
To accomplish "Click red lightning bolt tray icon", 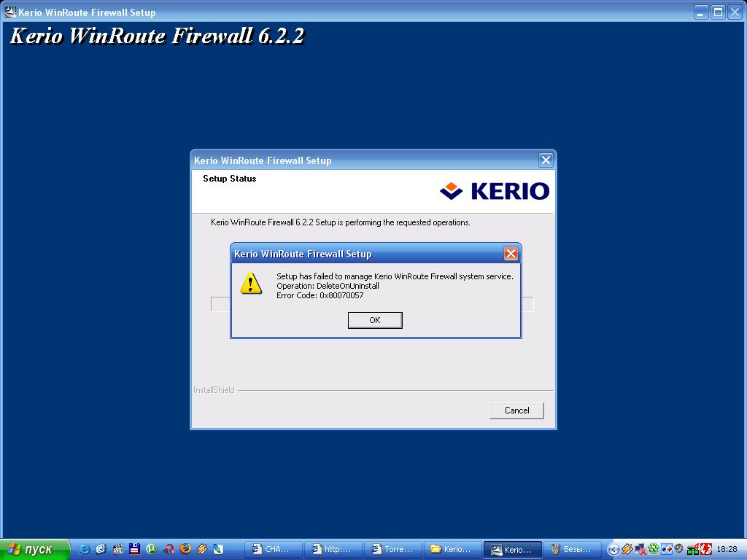I will click(x=705, y=550).
